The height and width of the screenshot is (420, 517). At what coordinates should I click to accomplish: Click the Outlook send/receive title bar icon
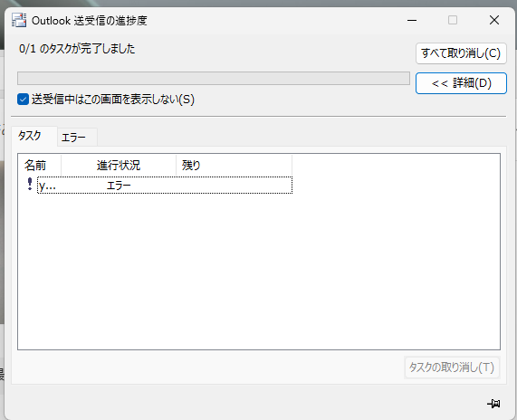point(19,20)
